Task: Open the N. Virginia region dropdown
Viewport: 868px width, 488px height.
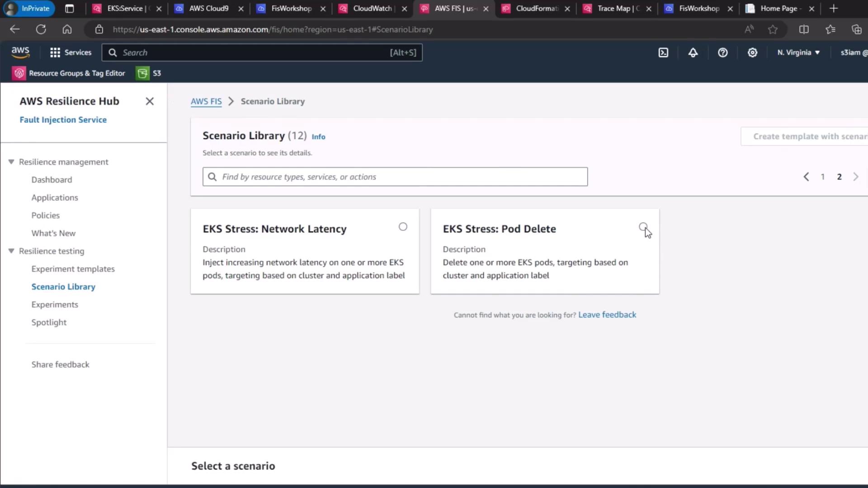Action: point(798,52)
